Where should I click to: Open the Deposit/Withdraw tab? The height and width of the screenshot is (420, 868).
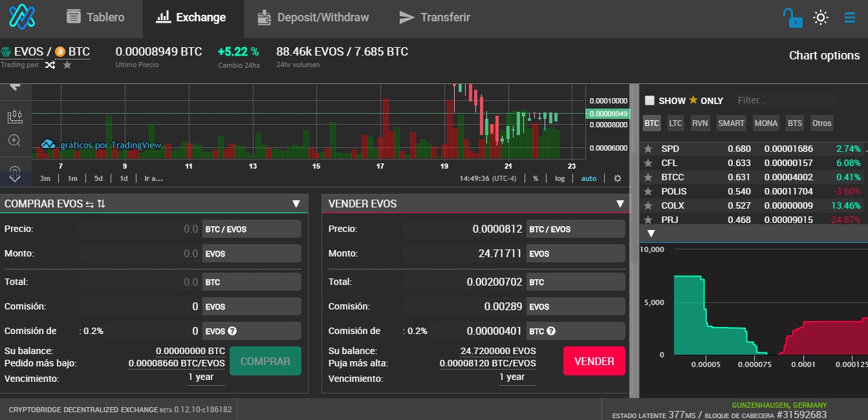[x=313, y=17]
